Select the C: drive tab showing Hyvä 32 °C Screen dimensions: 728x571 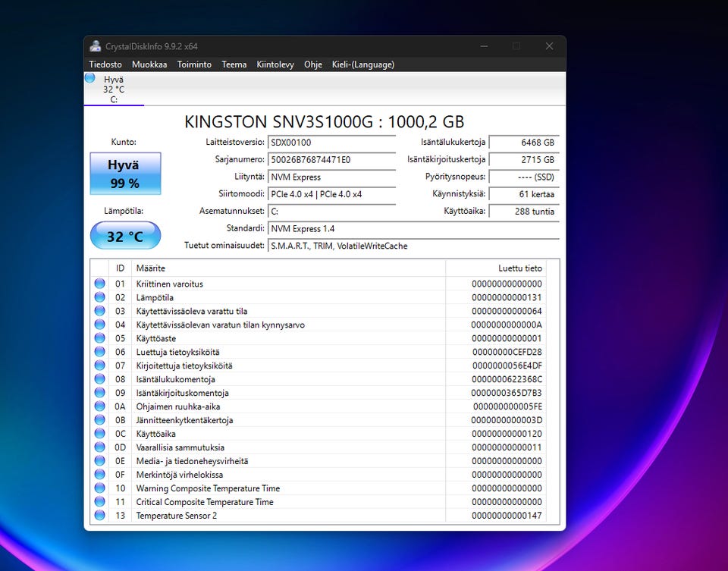pyautogui.click(x=114, y=89)
